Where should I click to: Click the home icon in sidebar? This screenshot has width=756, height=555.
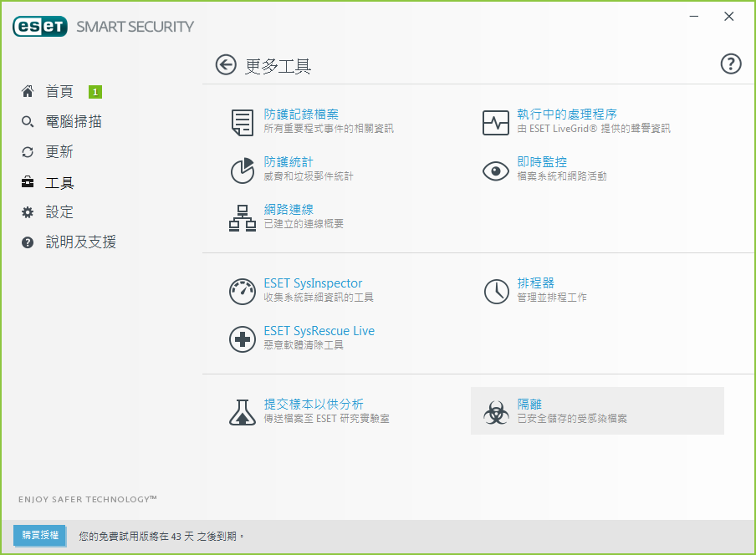28,91
